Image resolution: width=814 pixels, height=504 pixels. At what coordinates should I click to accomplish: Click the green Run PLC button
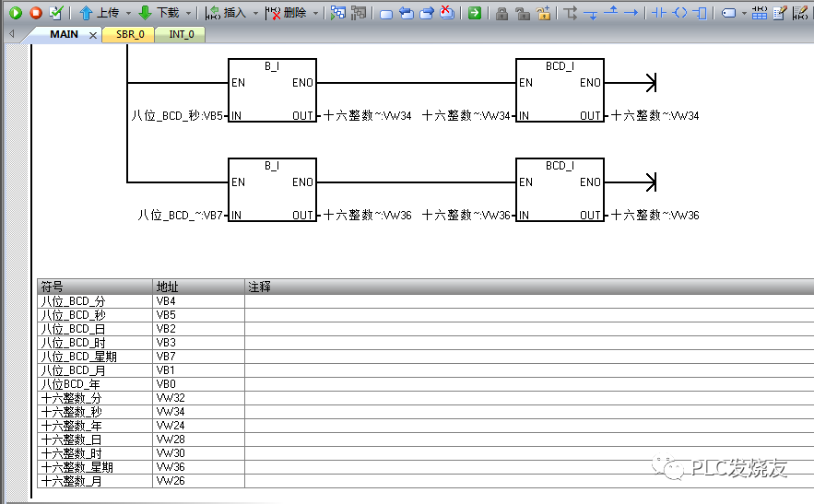tap(16, 13)
